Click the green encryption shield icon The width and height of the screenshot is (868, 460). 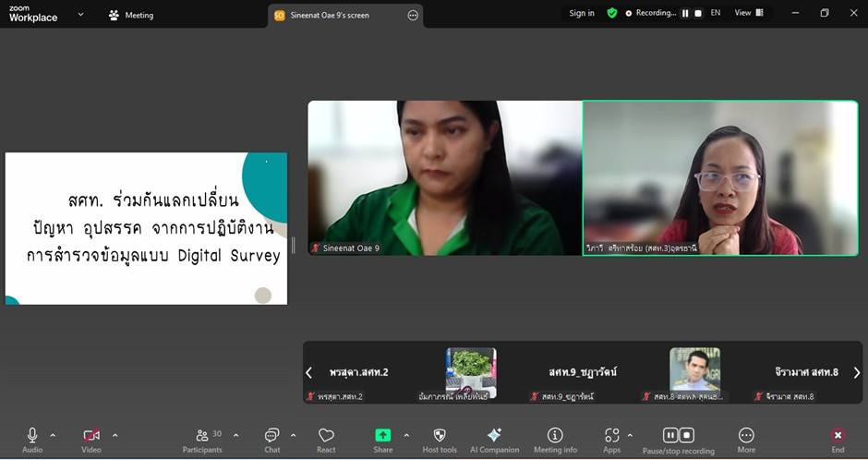(x=611, y=13)
